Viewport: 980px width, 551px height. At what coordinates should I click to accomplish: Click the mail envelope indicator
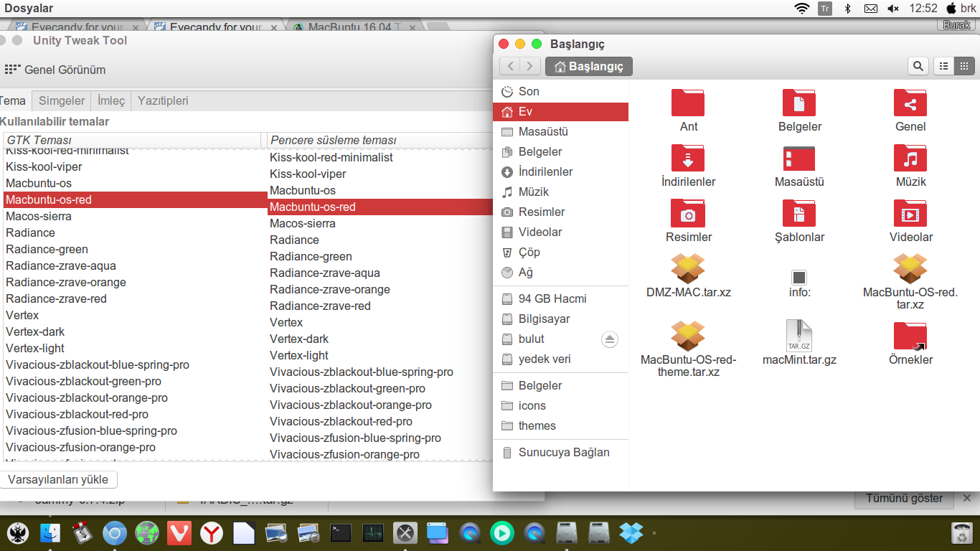pos(870,9)
